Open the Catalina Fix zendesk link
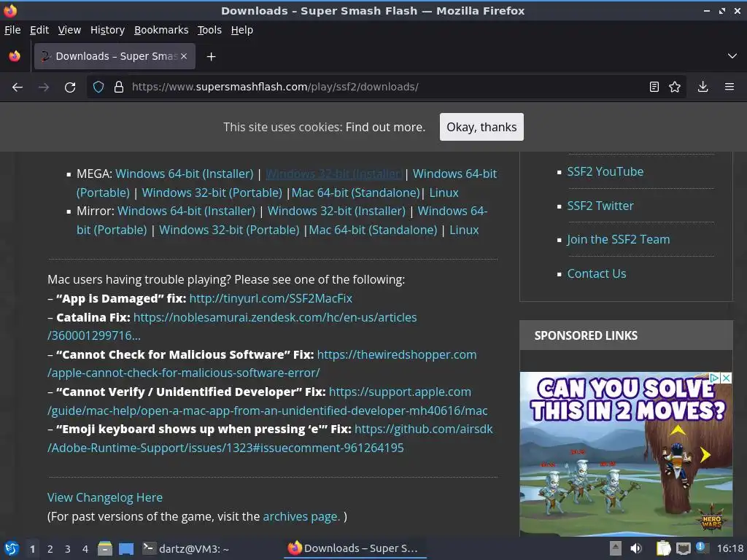The height and width of the screenshot is (560, 747). click(275, 317)
